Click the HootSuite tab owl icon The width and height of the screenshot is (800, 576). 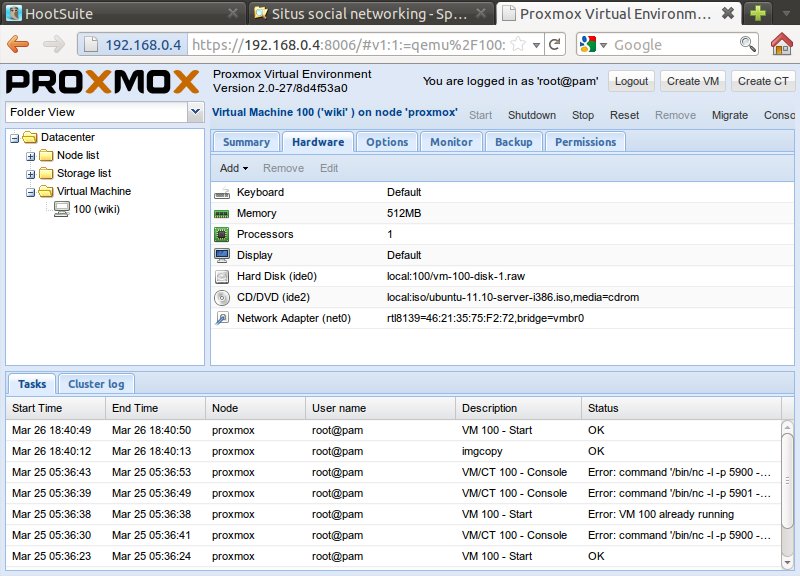[x=14, y=13]
